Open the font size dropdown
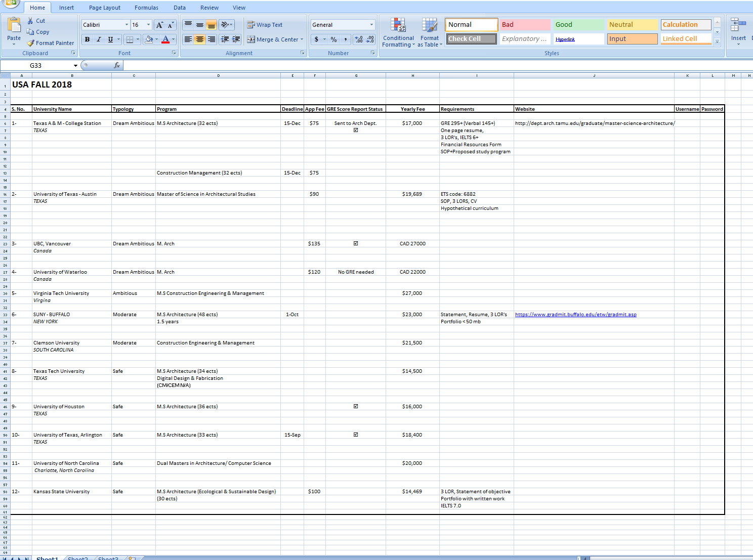753x560 pixels. point(148,25)
